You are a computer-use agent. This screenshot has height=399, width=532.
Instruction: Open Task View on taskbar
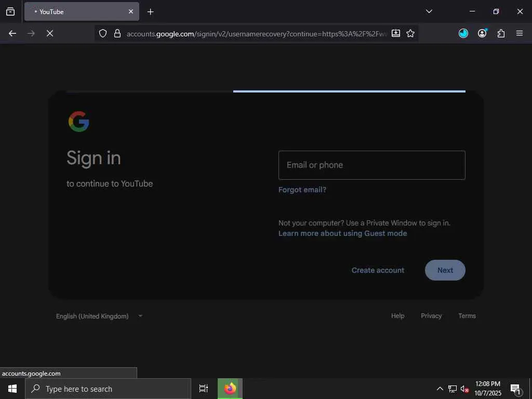[204, 389]
